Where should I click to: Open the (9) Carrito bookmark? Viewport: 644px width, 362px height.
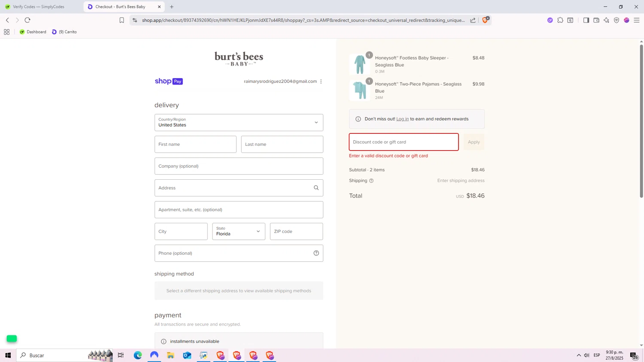[64, 32]
